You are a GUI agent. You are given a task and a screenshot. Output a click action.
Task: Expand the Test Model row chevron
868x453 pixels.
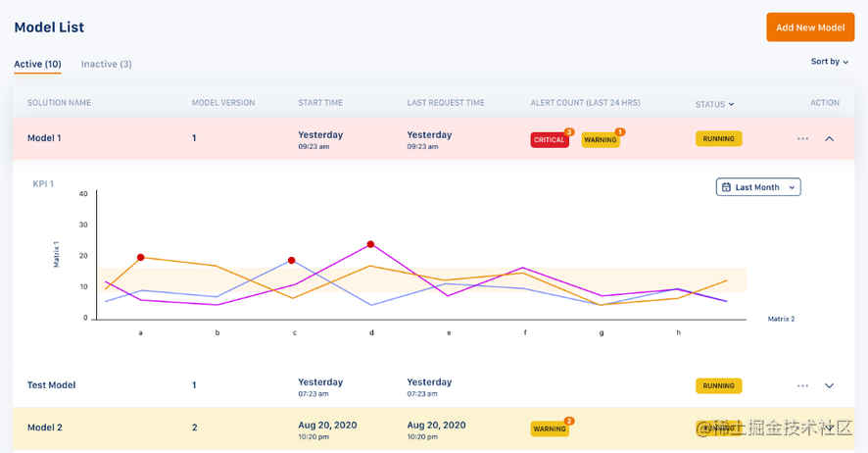(x=829, y=386)
